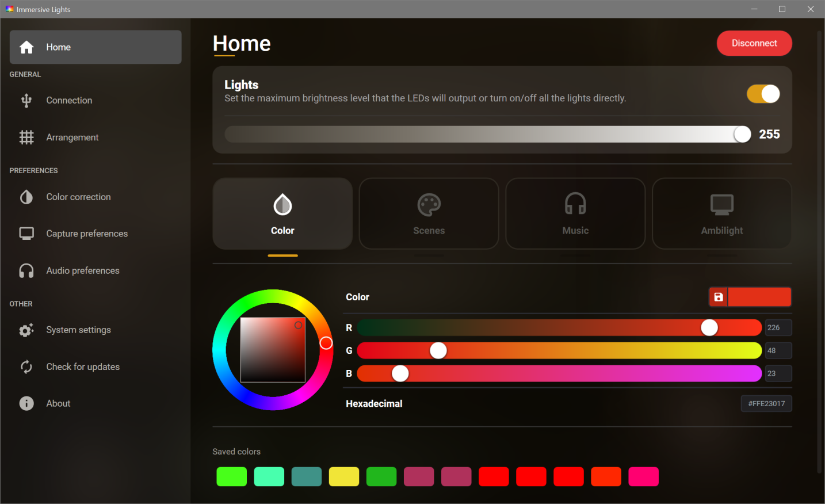This screenshot has width=825, height=504.
Task: Click the brightness slider handle
Action: point(742,134)
